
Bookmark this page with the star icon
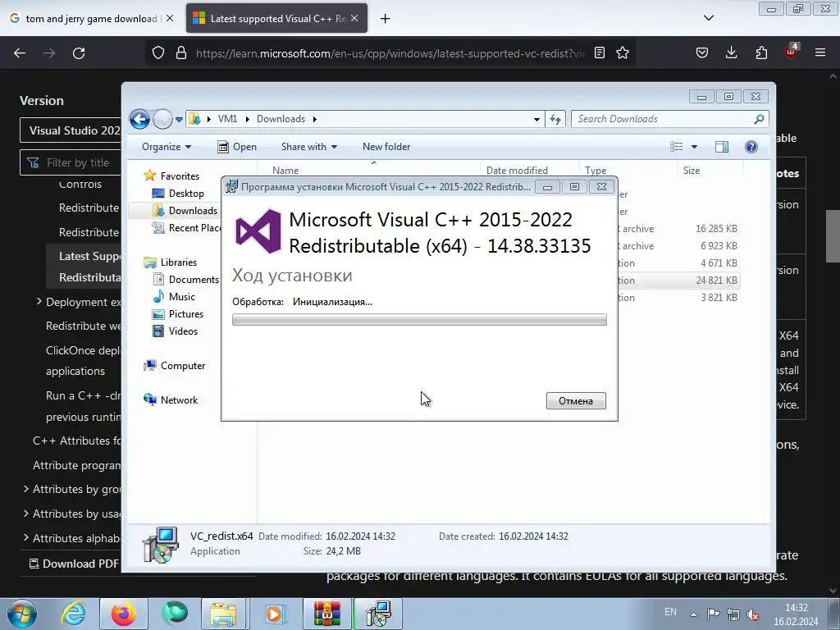pos(623,53)
